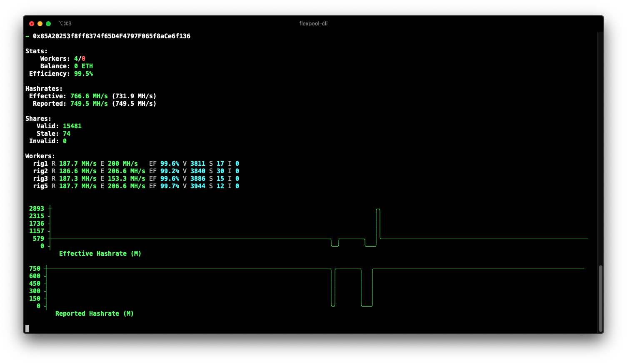The width and height of the screenshot is (627, 364).
Task: Click the 150 axis label on reported chart
Action: pos(35,299)
